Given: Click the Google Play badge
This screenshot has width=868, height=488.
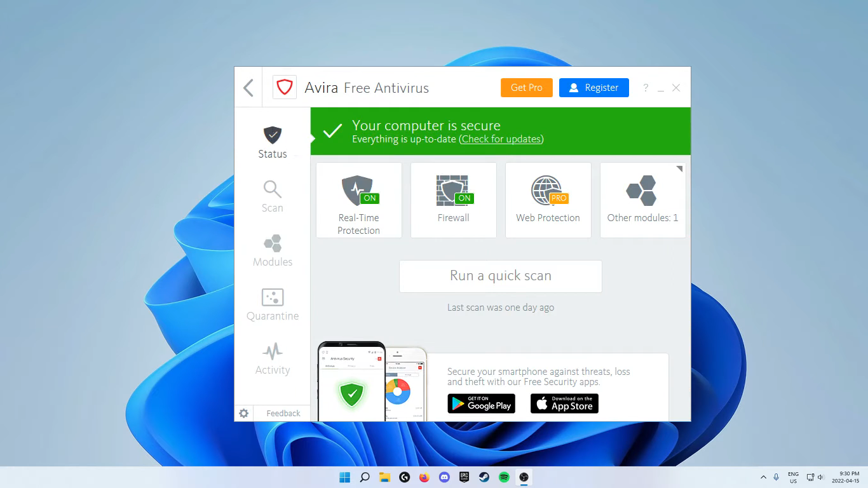Looking at the screenshot, I should (482, 403).
